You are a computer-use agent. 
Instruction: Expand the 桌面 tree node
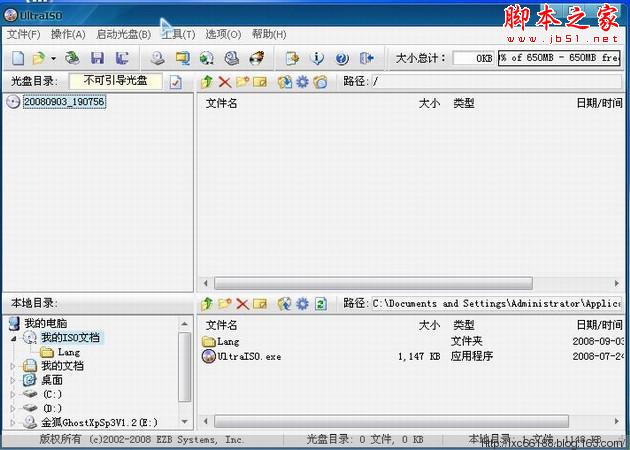point(13,380)
